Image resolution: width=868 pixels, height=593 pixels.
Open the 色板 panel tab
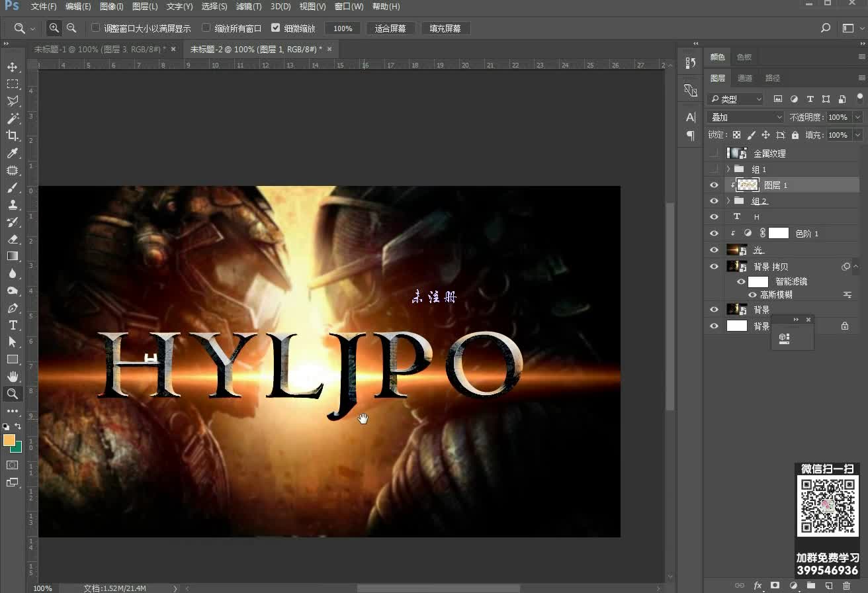coord(744,58)
